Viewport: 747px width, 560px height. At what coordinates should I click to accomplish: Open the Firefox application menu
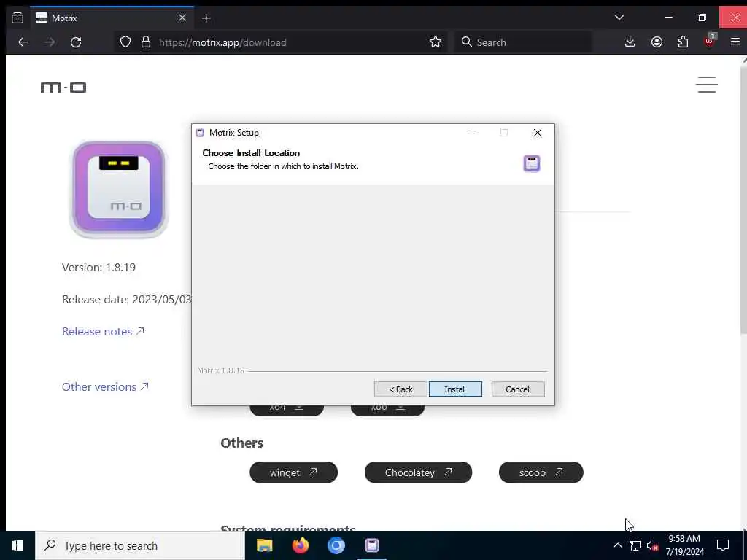pos(735,42)
